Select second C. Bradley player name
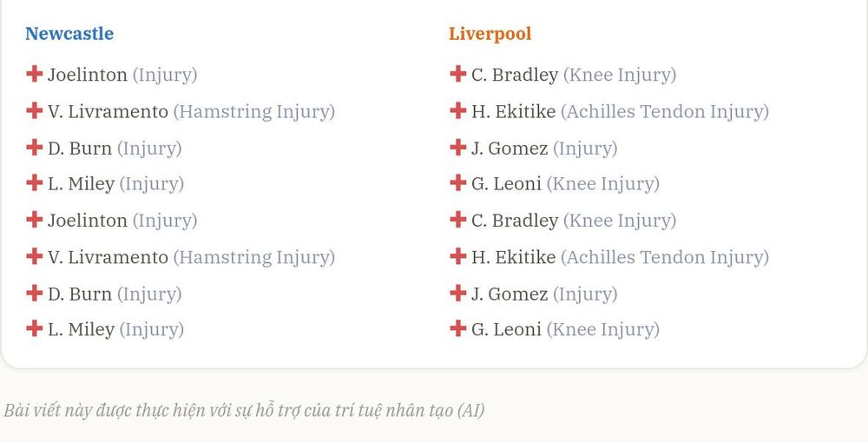 [x=515, y=221]
